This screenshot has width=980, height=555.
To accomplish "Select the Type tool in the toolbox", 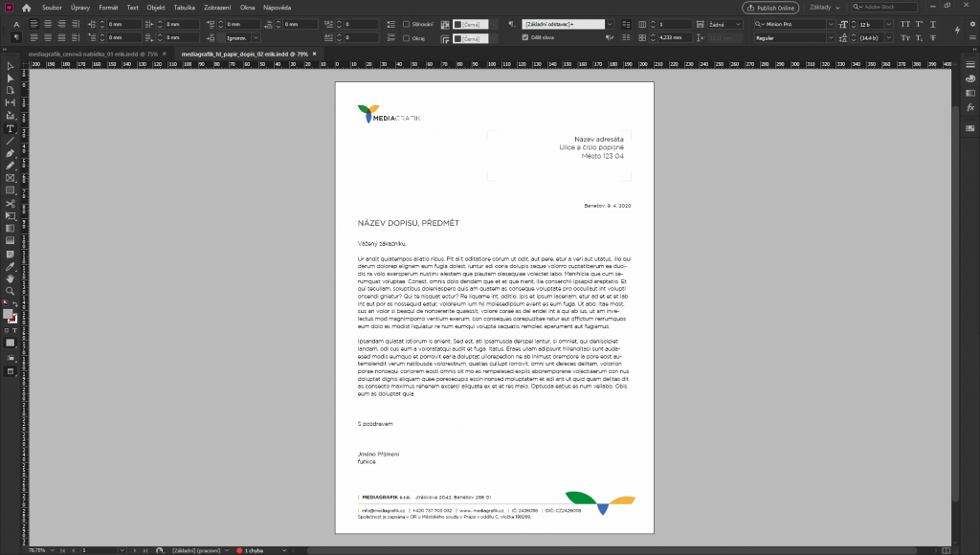I will [x=10, y=128].
